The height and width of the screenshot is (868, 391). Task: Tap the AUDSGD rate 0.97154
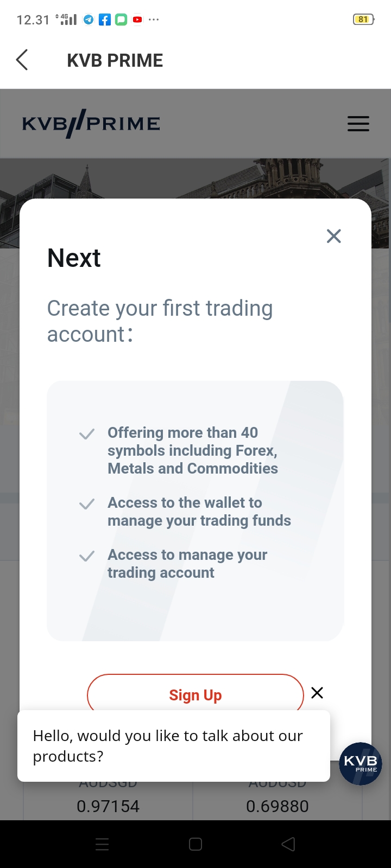108,806
